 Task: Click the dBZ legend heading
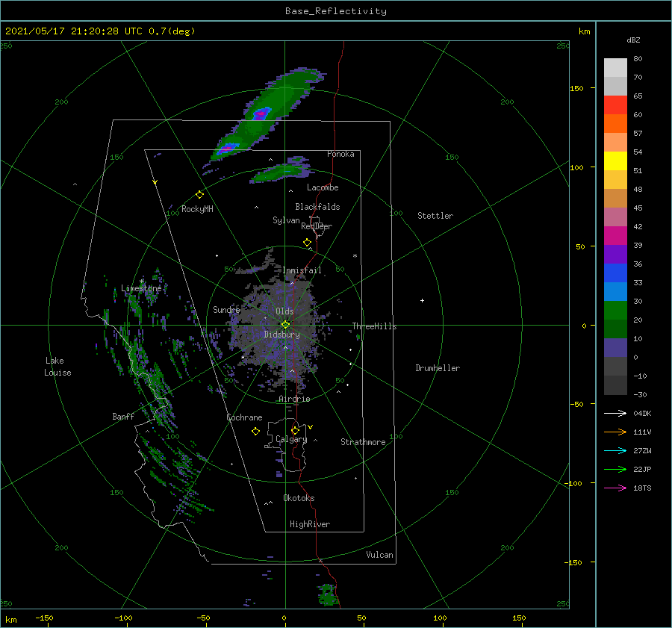(633, 40)
